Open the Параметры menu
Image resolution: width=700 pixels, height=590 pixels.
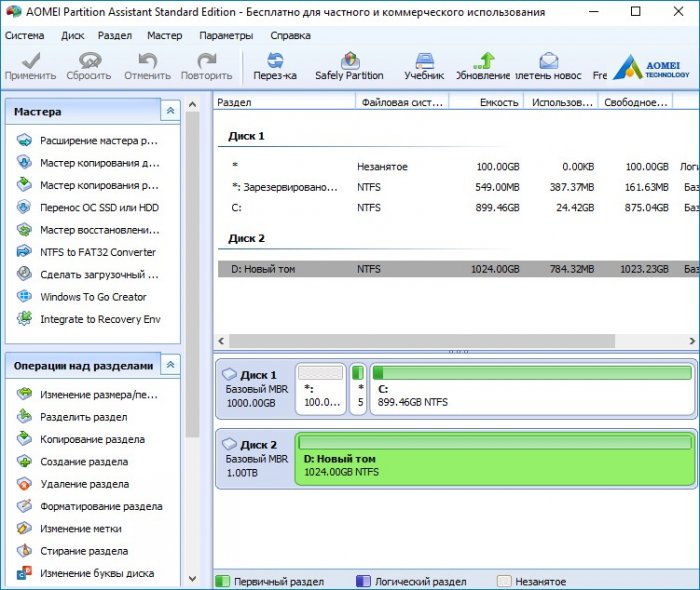(226, 36)
